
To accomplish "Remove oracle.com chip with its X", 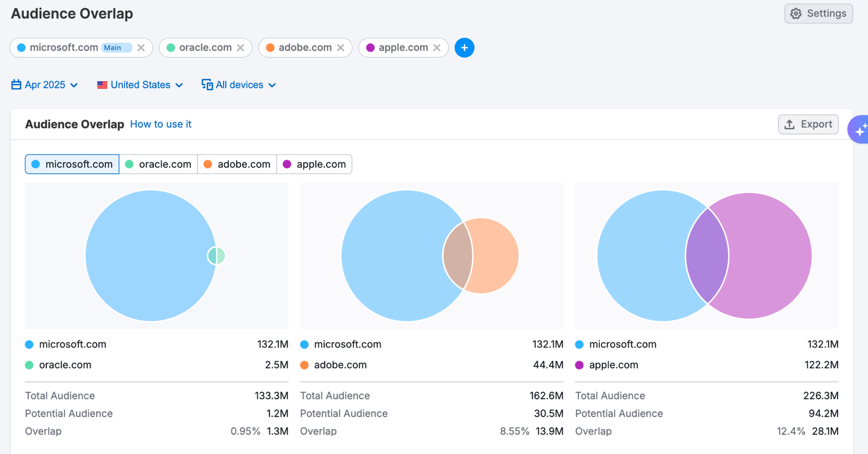I will 240,48.
